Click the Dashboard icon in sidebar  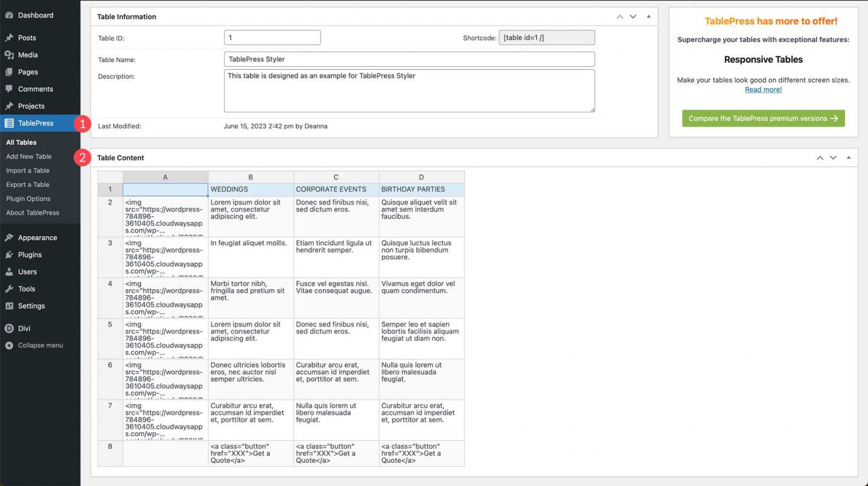pos(9,15)
